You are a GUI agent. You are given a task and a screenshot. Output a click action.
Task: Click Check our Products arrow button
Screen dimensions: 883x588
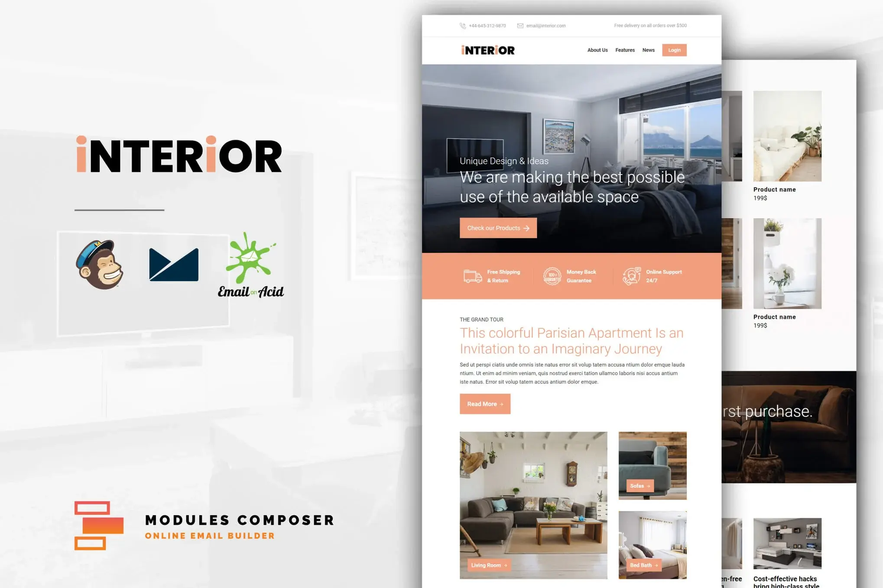[498, 228]
